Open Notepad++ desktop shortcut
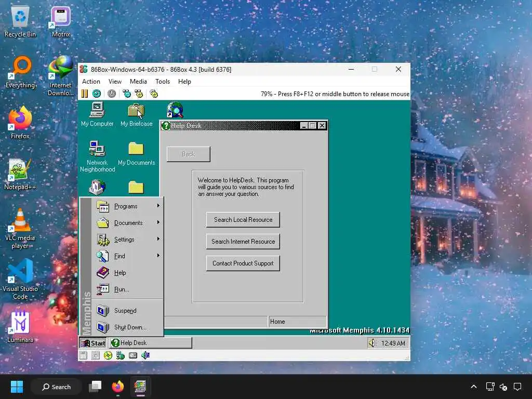Image resolution: width=532 pixels, height=399 pixels. click(20, 175)
